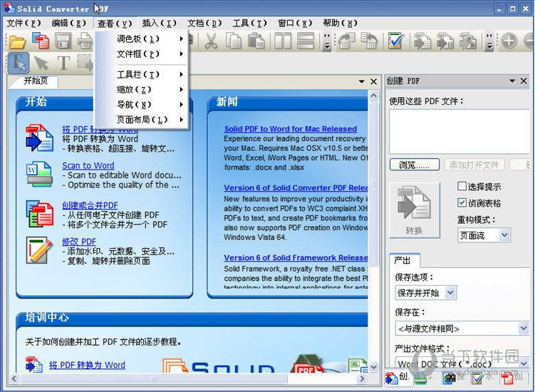
Task: Expand toolbar overflow chevron before zoom icons
Action: click(x=489, y=41)
